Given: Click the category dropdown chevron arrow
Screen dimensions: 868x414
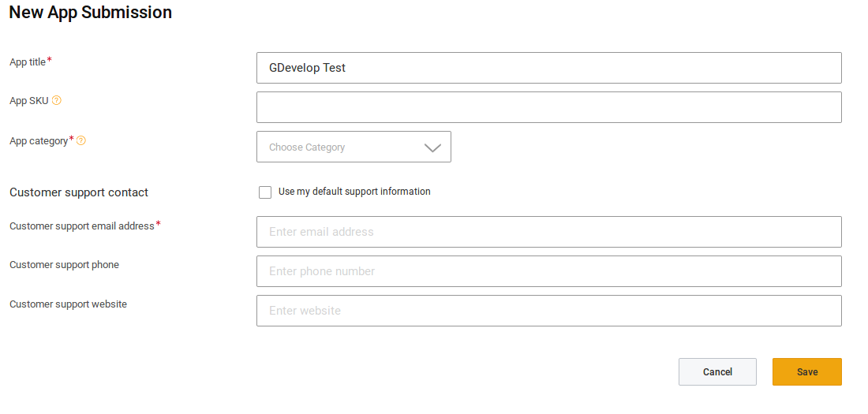Looking at the screenshot, I should [x=432, y=147].
